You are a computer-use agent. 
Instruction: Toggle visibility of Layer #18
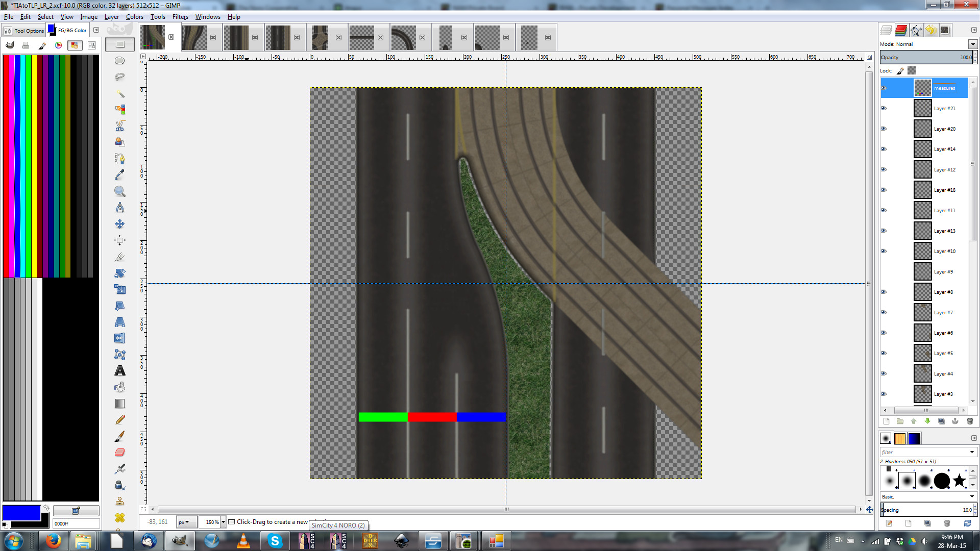(x=884, y=190)
